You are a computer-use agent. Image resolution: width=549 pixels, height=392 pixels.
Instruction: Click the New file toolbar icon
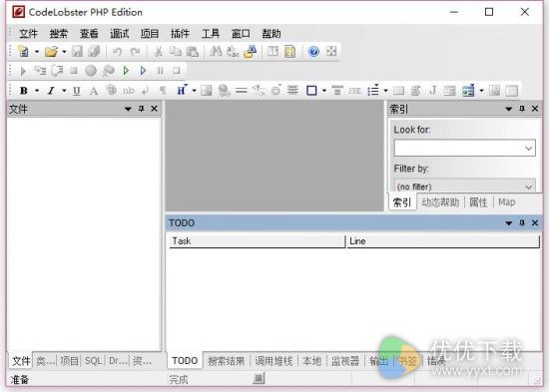pos(23,52)
